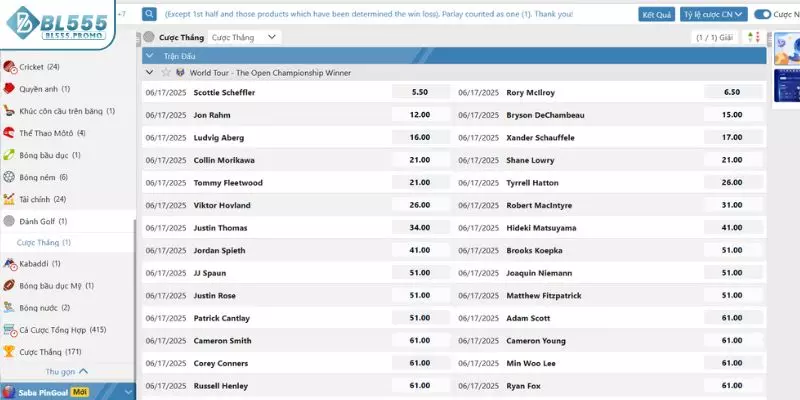Favorite the World Tour league with star
The height and width of the screenshot is (400, 800).
[165, 73]
